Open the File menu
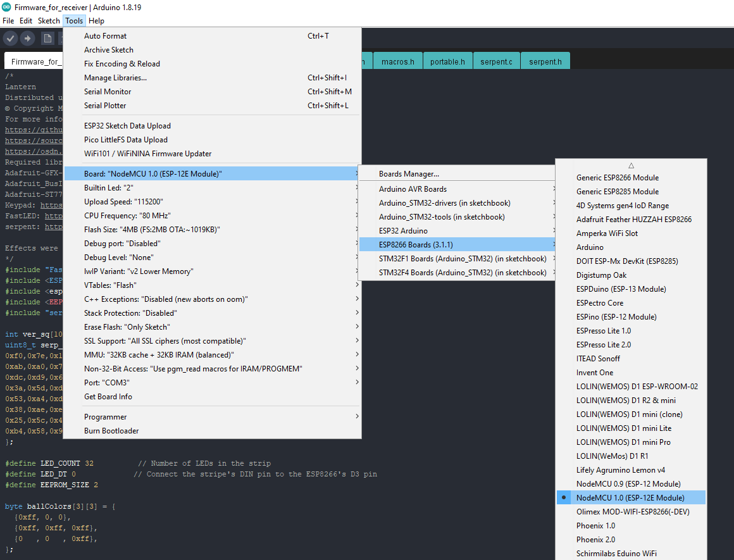This screenshot has width=734, height=560. [x=8, y=21]
